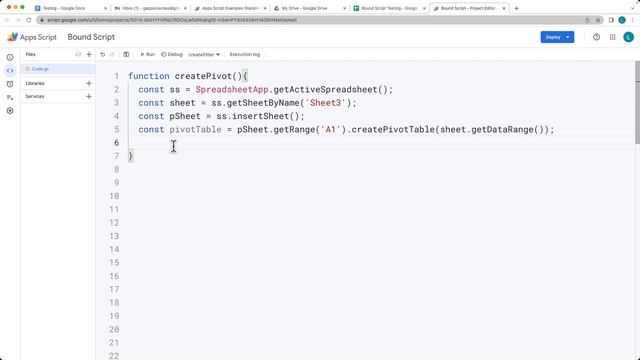Open a new browser tab
Screen dimensions: 640x360
tap(516, 8)
